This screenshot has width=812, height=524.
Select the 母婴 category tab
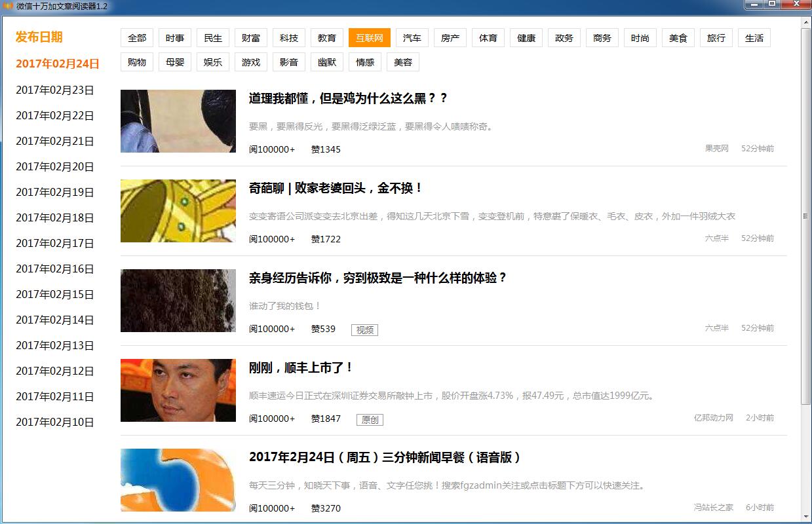click(x=175, y=62)
